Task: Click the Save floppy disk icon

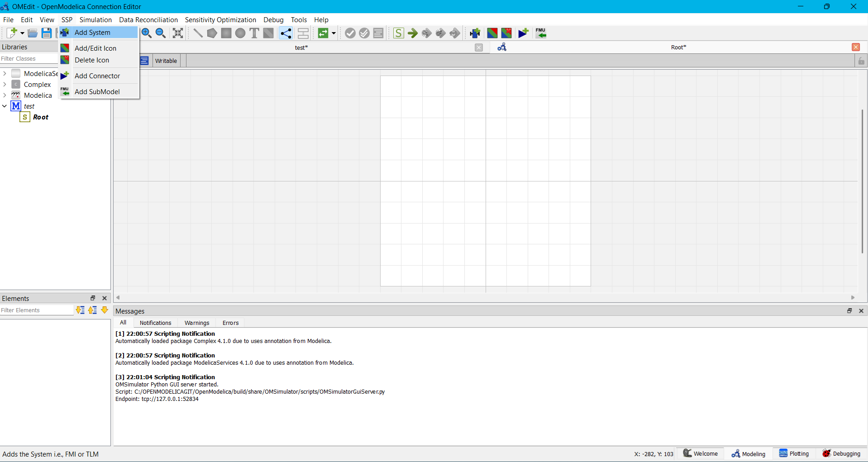Action: pyautogui.click(x=47, y=33)
